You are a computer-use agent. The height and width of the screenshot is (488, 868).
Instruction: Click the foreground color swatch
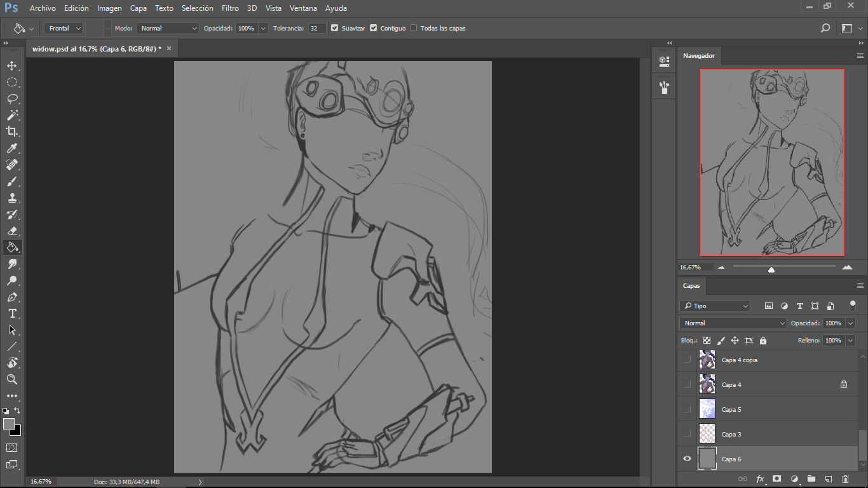(x=8, y=424)
